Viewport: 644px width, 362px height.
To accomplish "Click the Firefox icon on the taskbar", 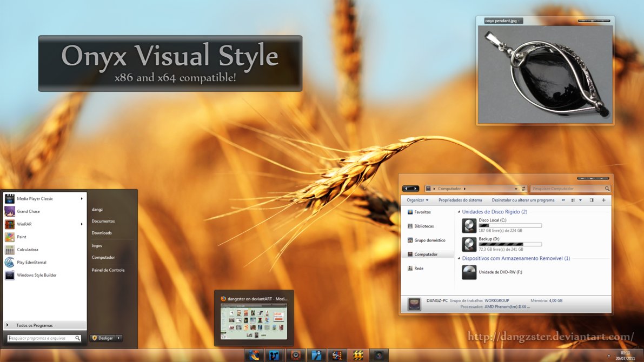I will pyautogui.click(x=253, y=355).
